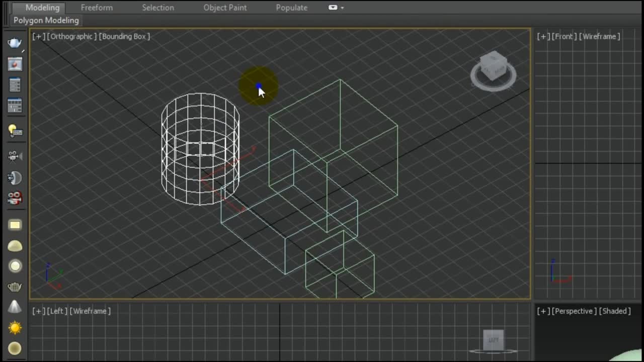Open the Modeling ribbon tab
The height and width of the screenshot is (362, 644).
pyautogui.click(x=42, y=8)
